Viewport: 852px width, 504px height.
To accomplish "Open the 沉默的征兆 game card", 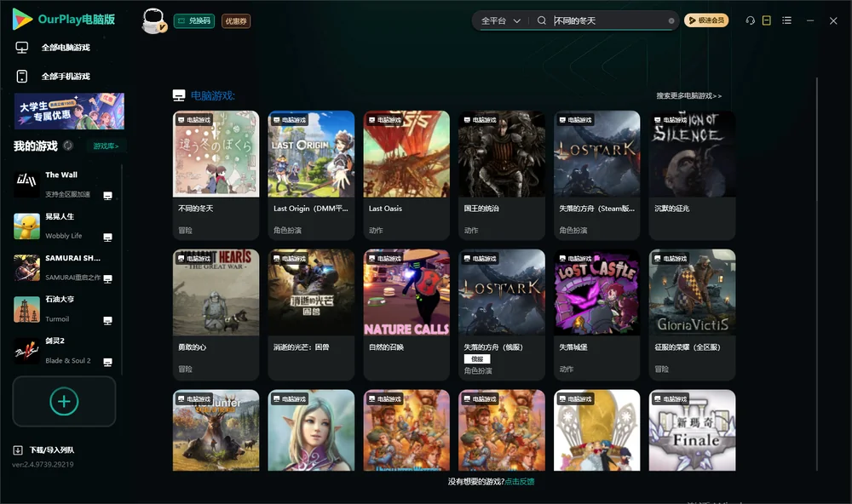I will click(692, 175).
